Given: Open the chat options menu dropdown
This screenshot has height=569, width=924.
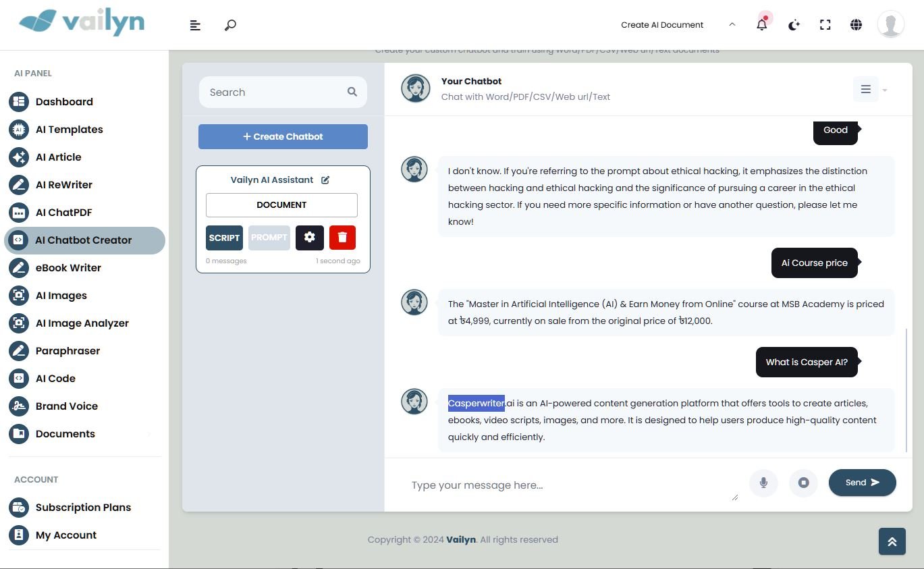Looking at the screenshot, I should pyautogui.click(x=869, y=90).
